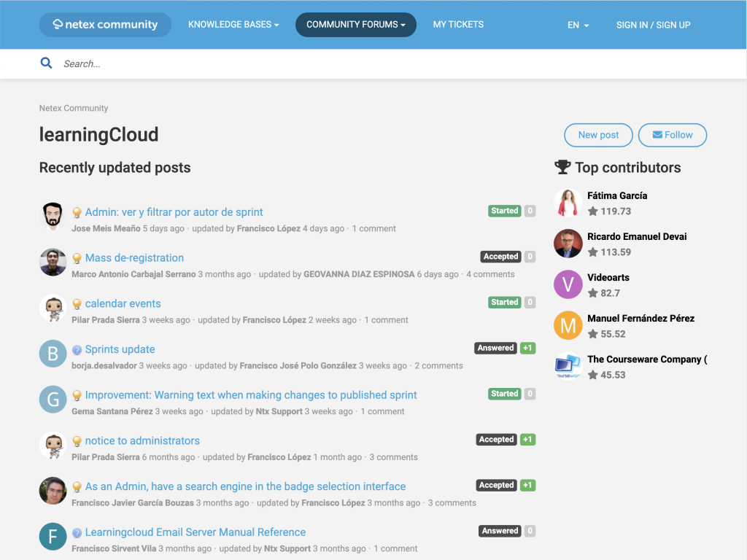
Task: Click the question icon beside Learningcloud Email Server
Action: pos(77,533)
